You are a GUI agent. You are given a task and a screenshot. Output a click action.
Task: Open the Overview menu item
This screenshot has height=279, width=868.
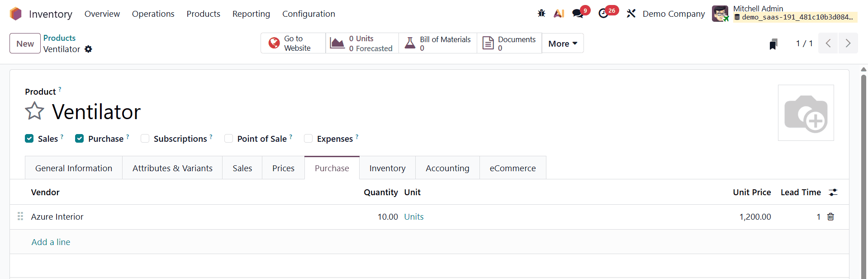click(102, 14)
